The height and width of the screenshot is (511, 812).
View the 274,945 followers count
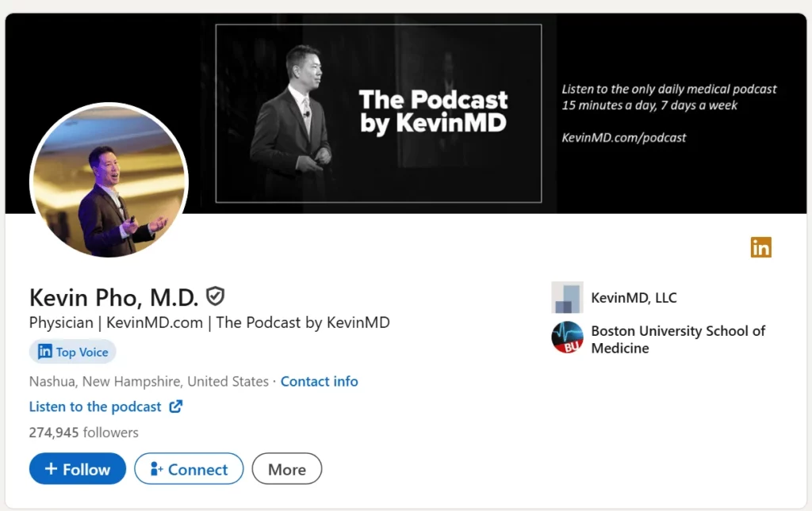83,433
